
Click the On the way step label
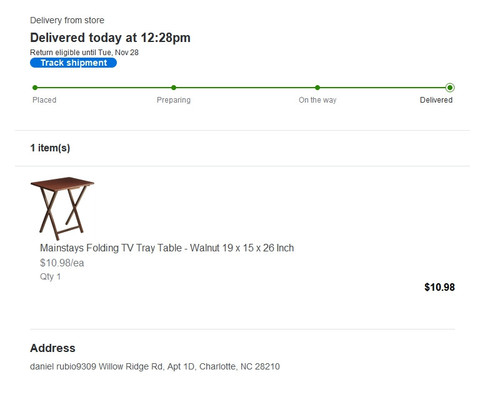pos(317,100)
